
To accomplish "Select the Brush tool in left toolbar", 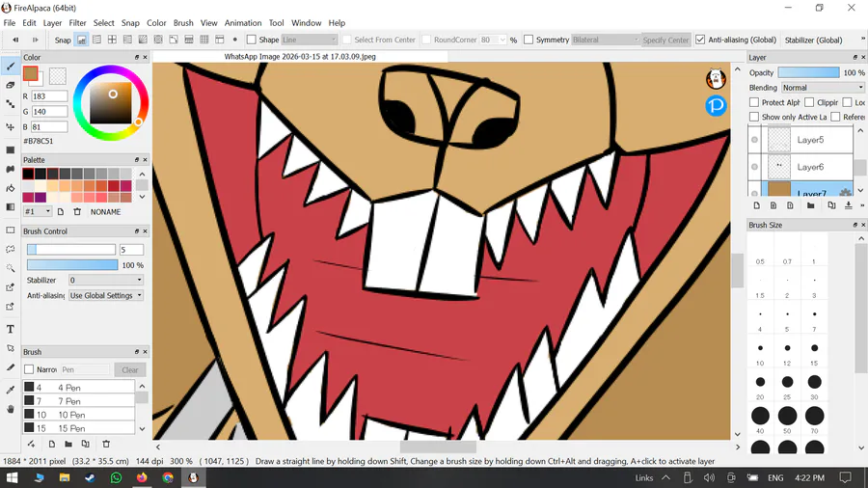I will (10, 67).
